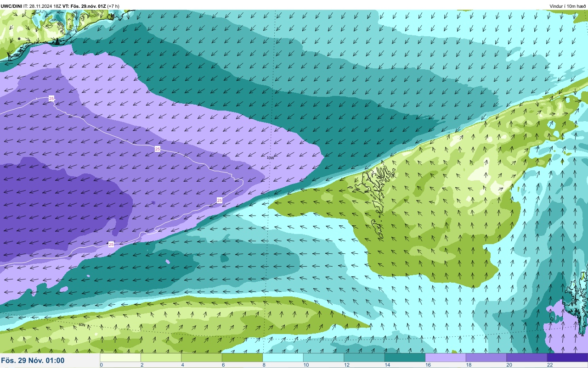The image size is (588, 368).
Task: Click the legend scale value '8'
Action: tap(264, 365)
